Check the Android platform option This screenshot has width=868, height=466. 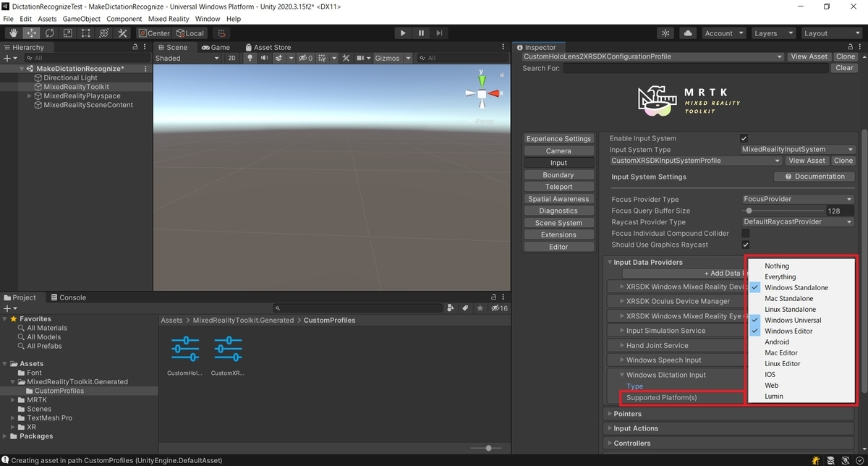coord(802,342)
